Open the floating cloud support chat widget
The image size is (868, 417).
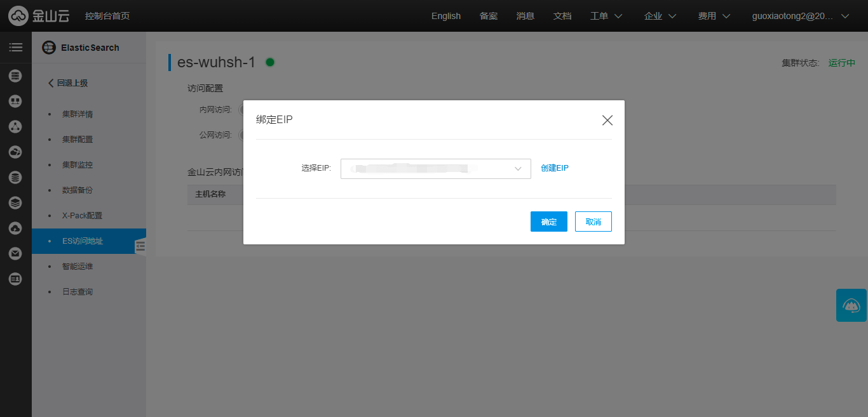[x=851, y=305]
